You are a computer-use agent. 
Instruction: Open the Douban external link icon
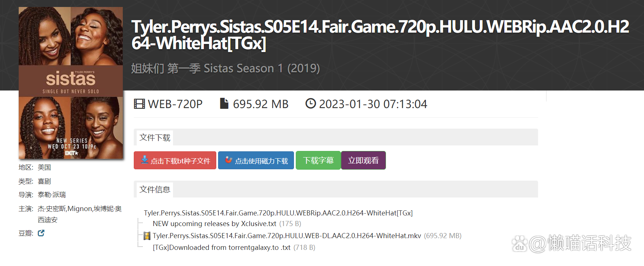[41, 233]
